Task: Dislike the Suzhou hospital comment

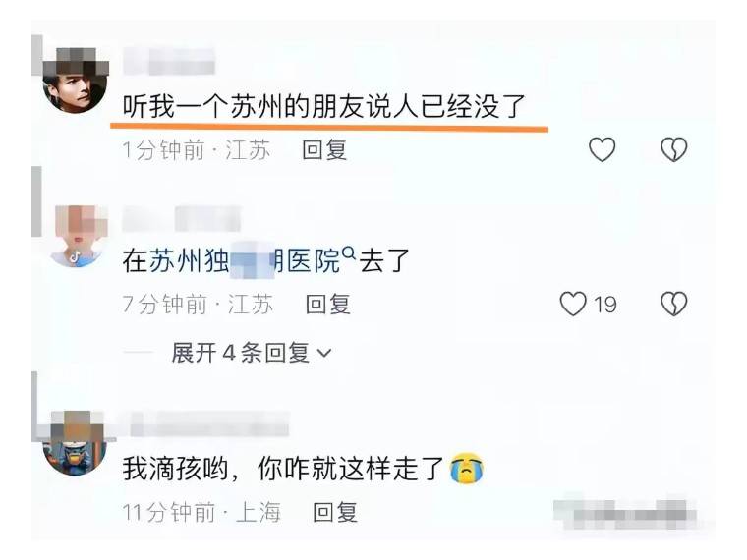Action: [674, 304]
